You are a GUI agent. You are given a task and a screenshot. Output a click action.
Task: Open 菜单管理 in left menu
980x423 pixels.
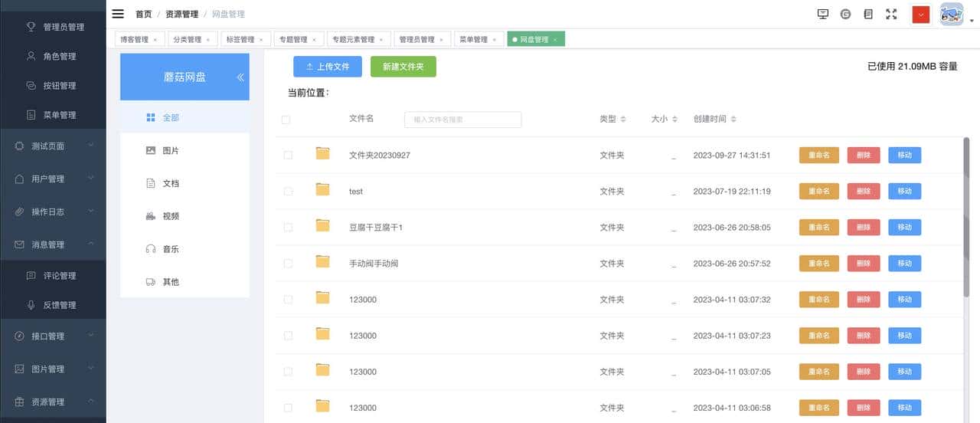tap(53, 115)
